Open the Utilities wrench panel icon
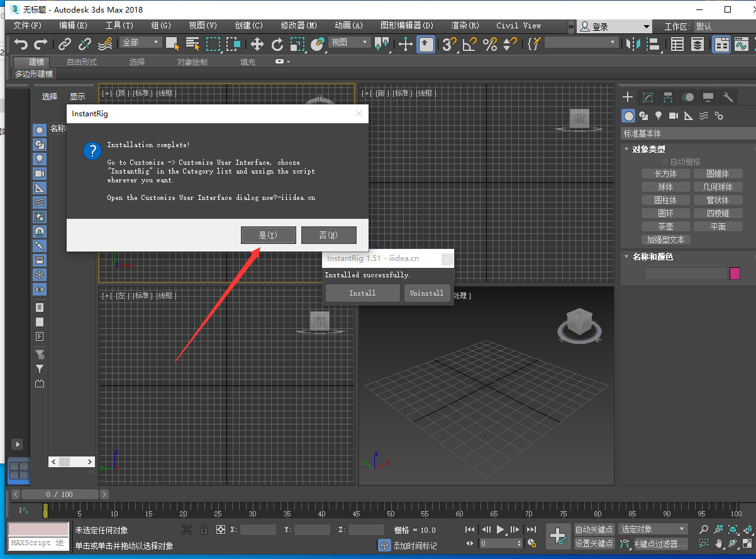The width and height of the screenshot is (756, 559). click(728, 97)
